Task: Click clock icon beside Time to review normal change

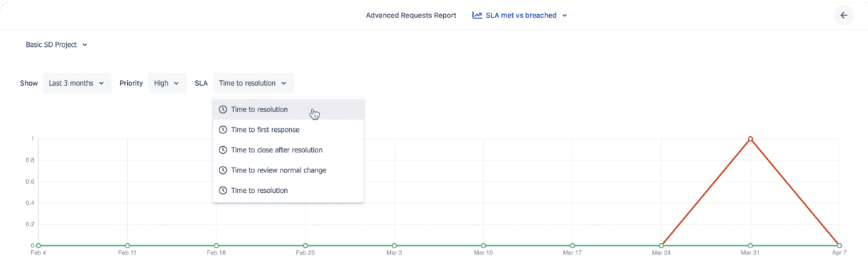Action: [223, 170]
